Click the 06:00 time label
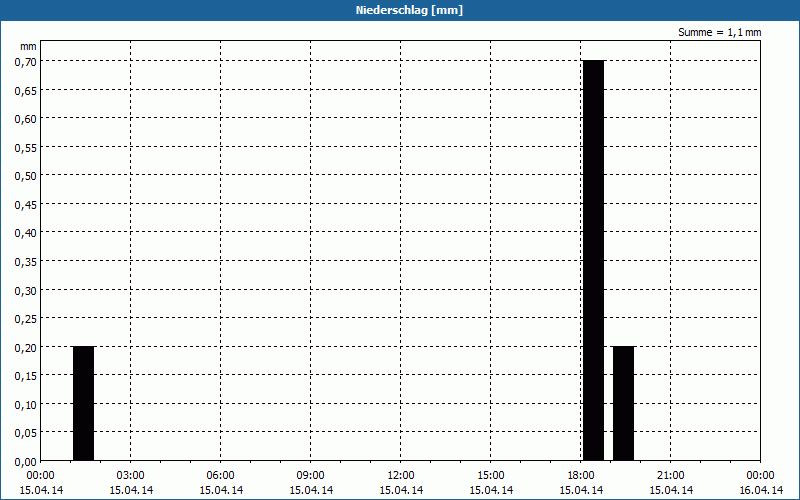This screenshot has width=800, height=500. pos(220,476)
